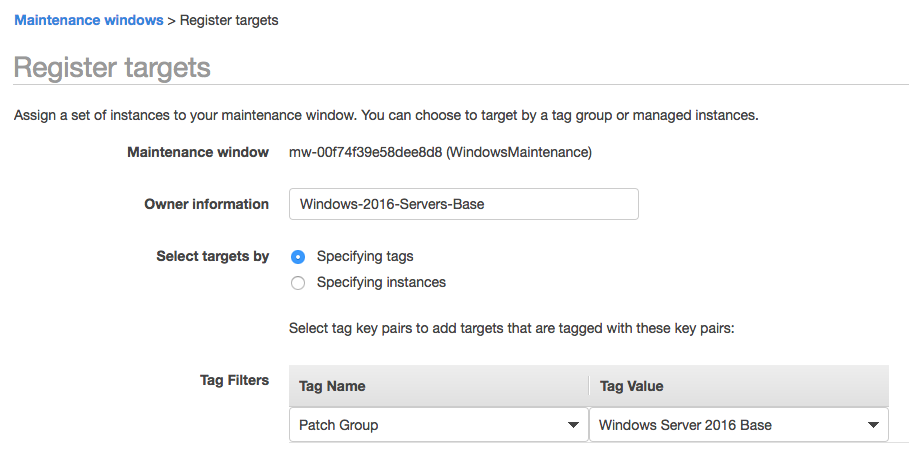The height and width of the screenshot is (461, 909).
Task: Click the Maintenance window field label
Action: [198, 152]
